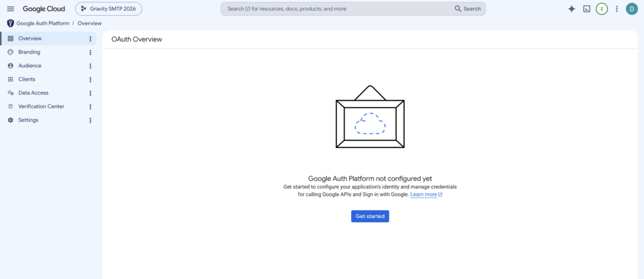
Task: Activate the Cloud Shell terminal icon
Action: tap(587, 9)
